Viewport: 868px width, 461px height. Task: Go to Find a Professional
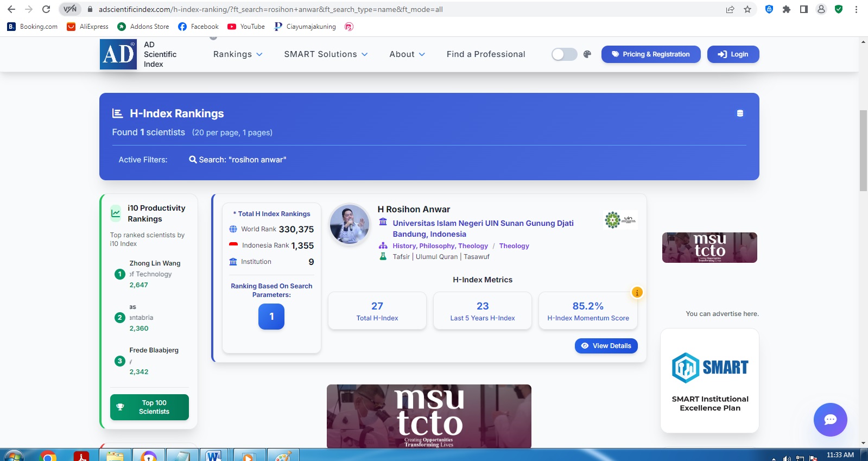point(486,54)
